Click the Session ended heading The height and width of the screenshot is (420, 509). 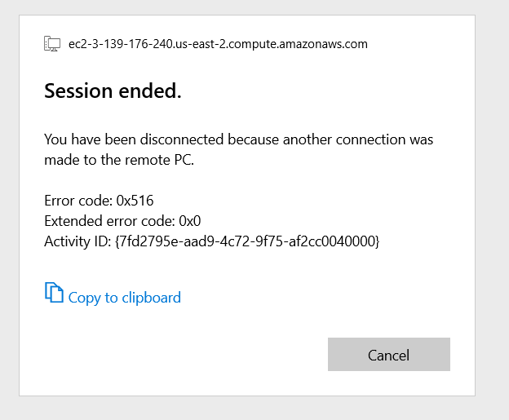[x=113, y=91]
